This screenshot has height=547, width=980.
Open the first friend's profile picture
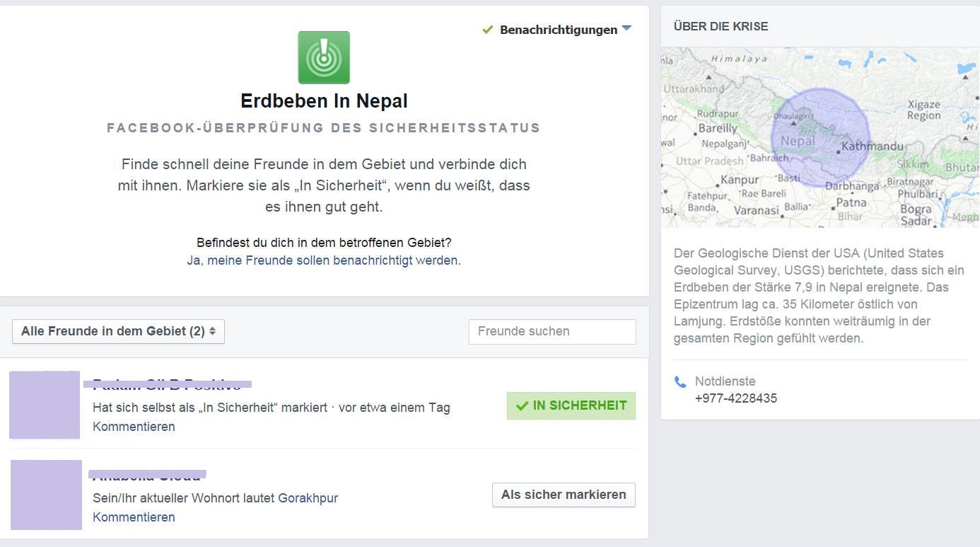(45, 405)
